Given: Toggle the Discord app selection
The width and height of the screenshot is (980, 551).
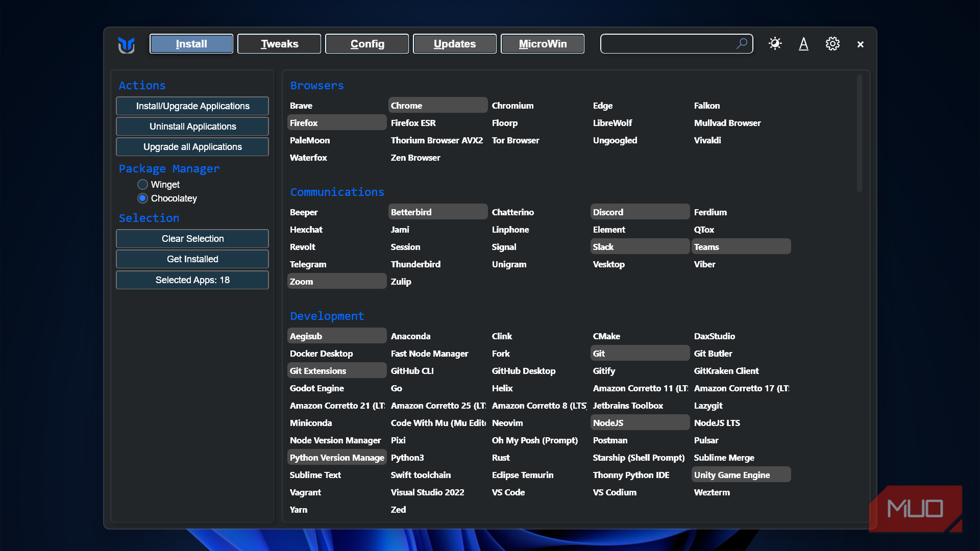Looking at the screenshot, I should [640, 212].
